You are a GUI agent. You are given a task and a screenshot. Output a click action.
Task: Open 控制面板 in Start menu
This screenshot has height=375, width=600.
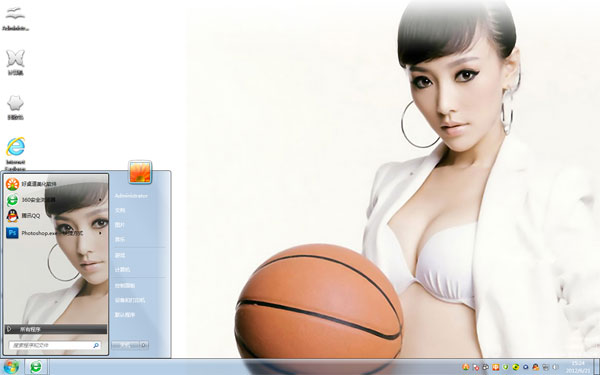[x=125, y=285]
